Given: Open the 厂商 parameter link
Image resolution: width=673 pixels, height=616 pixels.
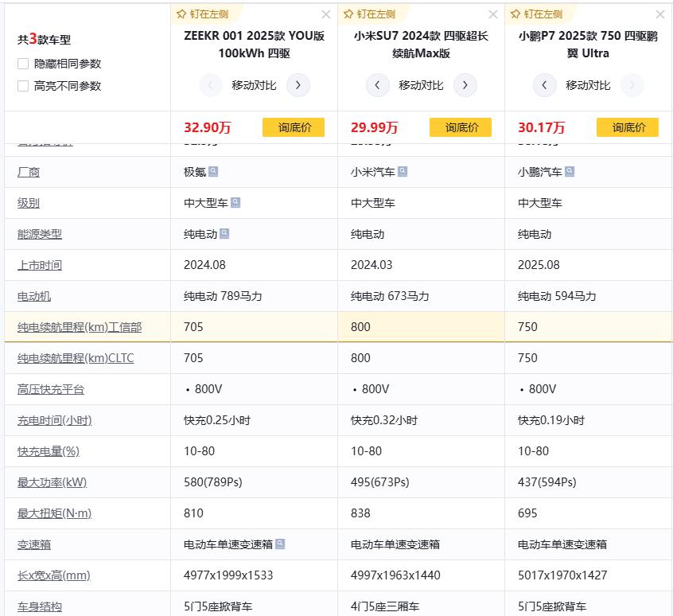Looking at the screenshot, I should (x=29, y=171).
